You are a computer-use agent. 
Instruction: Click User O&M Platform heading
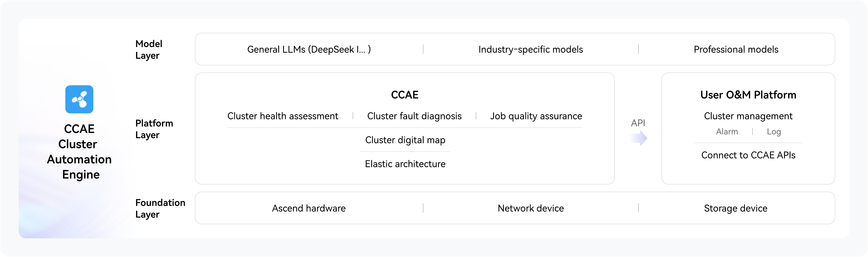[748, 95]
